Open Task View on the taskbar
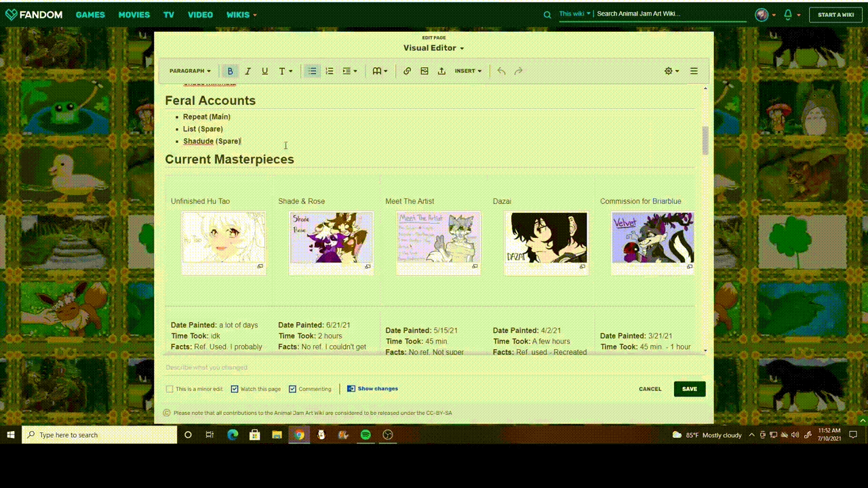Image resolution: width=868 pixels, height=488 pixels. point(210,434)
